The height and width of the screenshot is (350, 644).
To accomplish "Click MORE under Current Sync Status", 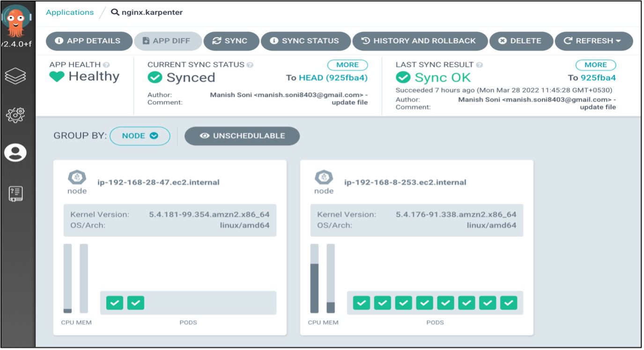I will 348,65.
